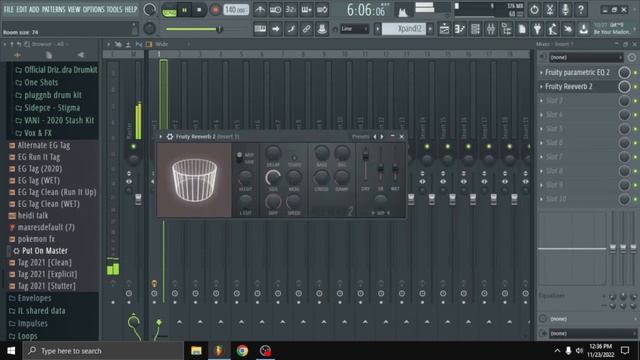Open the PATTERNS menu
Image resolution: width=640 pixels, height=360 pixels.
(x=53, y=9)
